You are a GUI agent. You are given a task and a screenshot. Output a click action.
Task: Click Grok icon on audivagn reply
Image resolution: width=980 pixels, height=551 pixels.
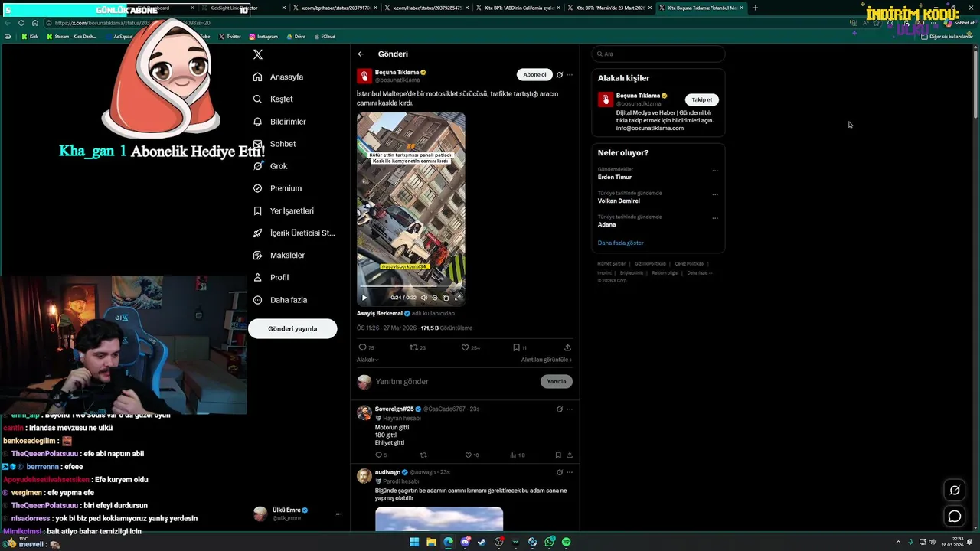click(x=560, y=473)
